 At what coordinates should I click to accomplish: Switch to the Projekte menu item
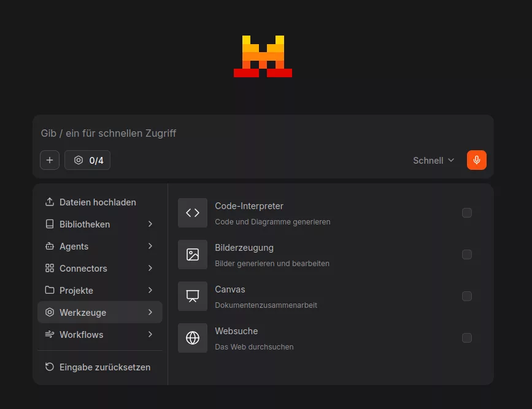(x=77, y=290)
